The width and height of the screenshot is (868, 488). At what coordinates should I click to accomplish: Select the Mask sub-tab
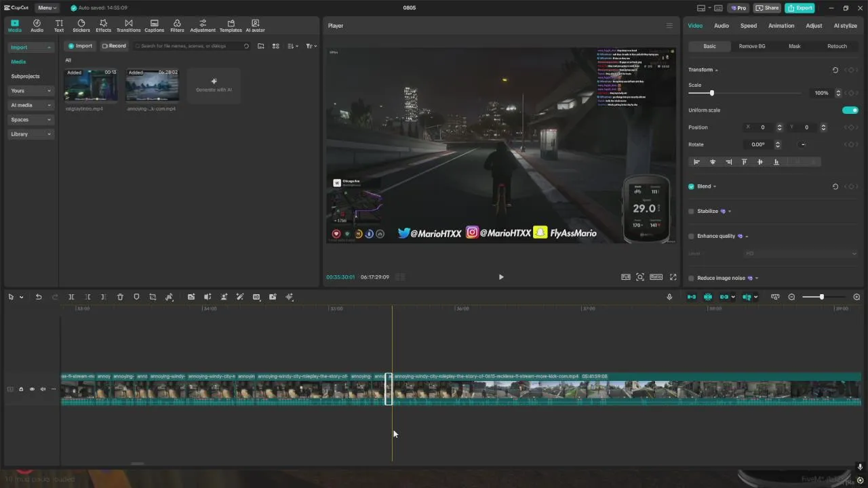(x=794, y=46)
